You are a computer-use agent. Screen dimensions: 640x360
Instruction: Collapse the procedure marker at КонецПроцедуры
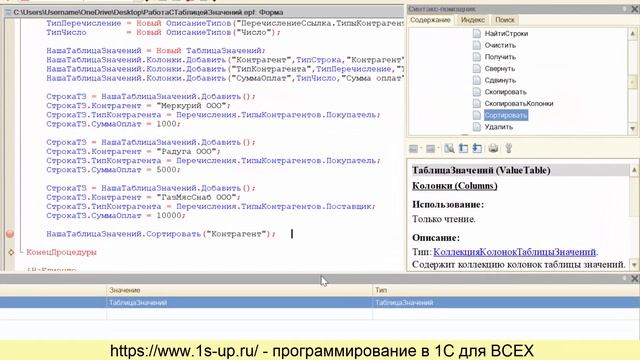(x=11, y=252)
